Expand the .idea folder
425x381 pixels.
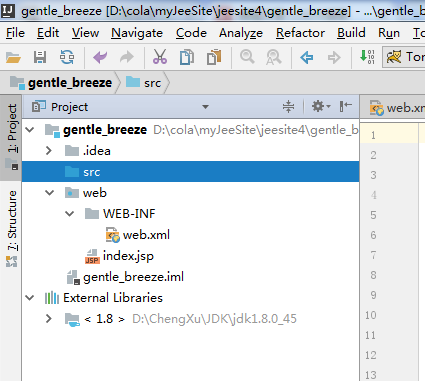tap(49, 151)
